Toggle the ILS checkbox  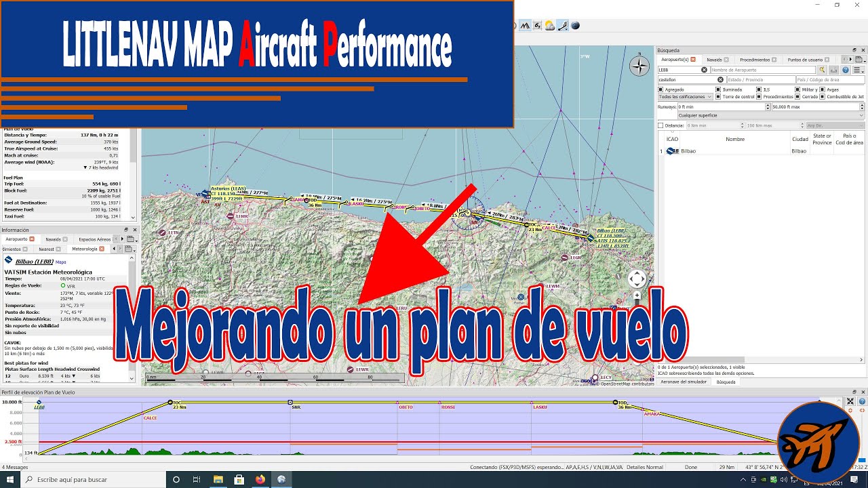click(x=759, y=89)
